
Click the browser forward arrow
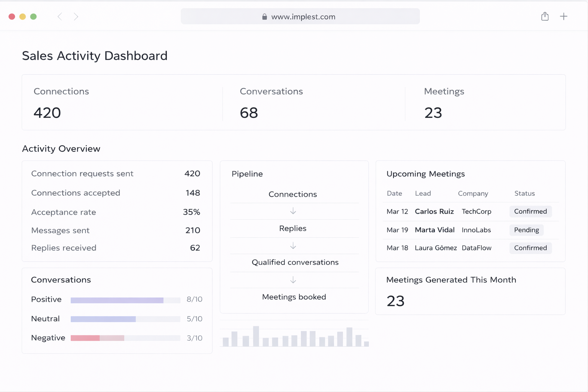point(76,16)
